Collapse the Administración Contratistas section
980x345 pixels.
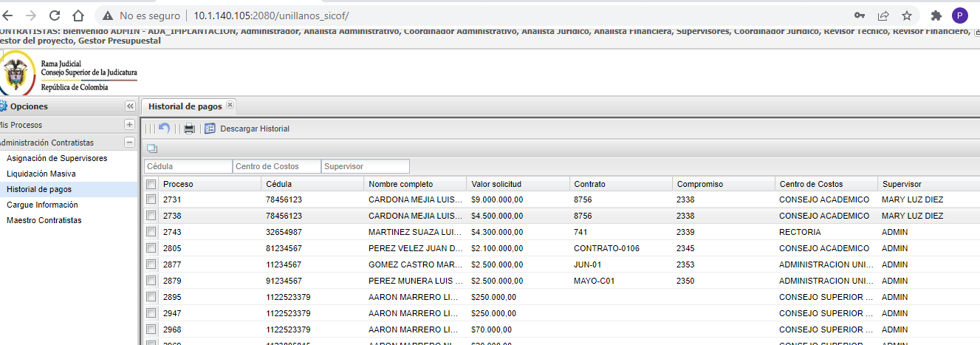(129, 143)
